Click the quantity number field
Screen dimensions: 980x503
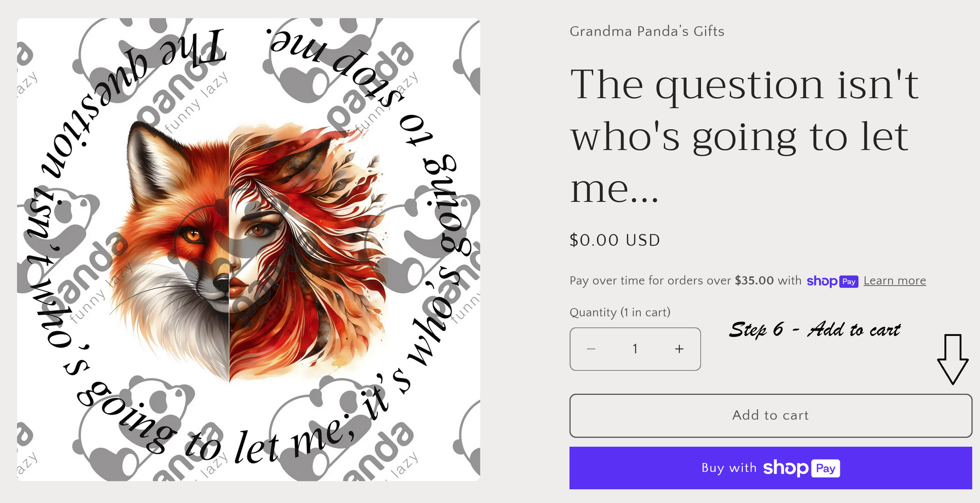(635, 349)
